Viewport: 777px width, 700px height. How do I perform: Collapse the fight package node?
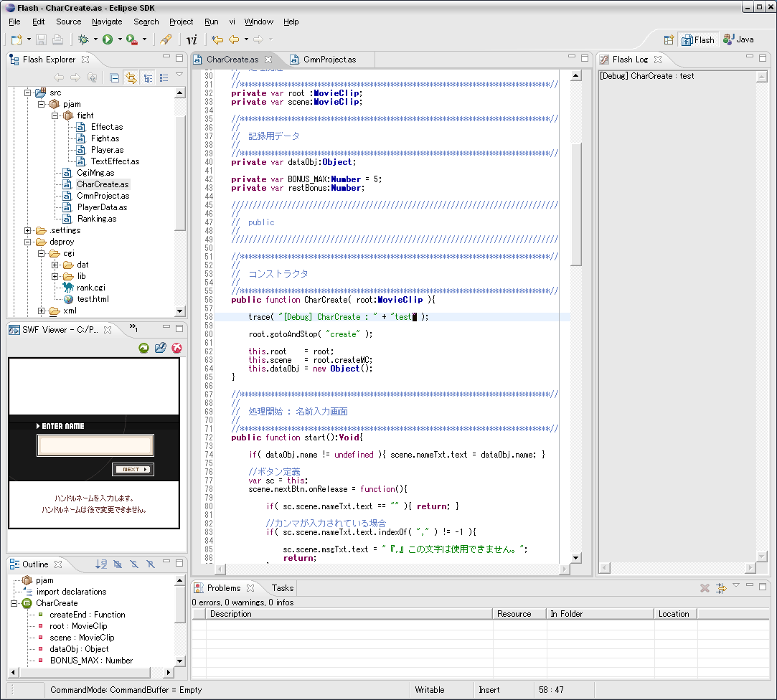click(55, 115)
